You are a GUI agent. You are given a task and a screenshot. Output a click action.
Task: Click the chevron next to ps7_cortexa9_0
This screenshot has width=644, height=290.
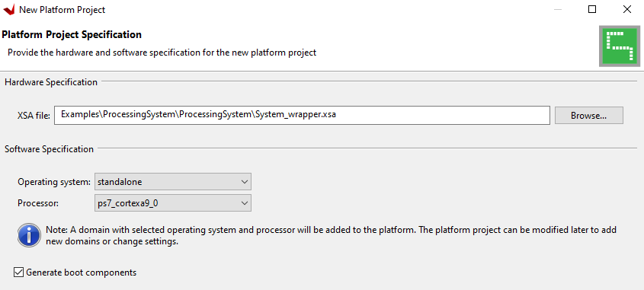click(245, 203)
